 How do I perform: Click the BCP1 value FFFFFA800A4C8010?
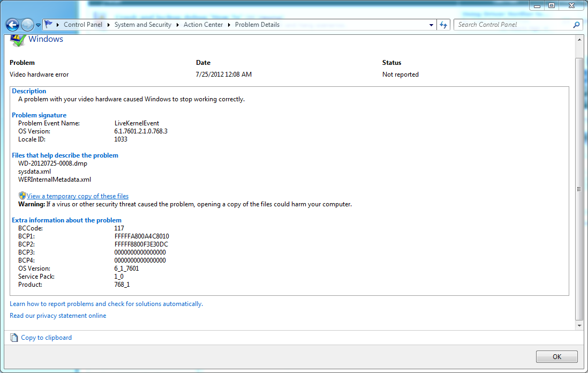tap(142, 236)
